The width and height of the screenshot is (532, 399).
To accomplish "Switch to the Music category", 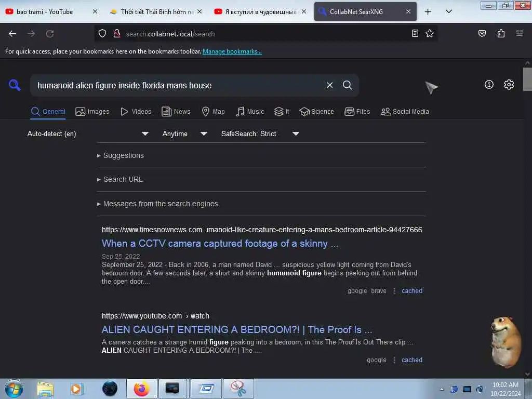I will tap(250, 112).
